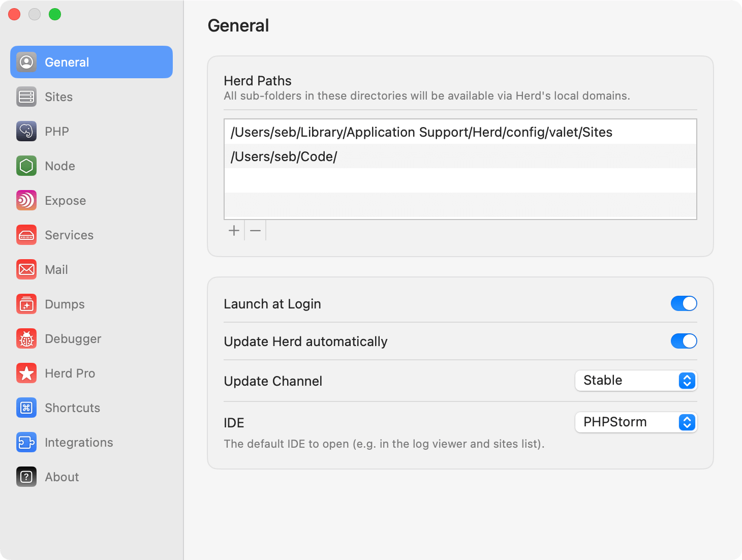Open the Expose section
The image size is (742, 560).
click(26, 200)
